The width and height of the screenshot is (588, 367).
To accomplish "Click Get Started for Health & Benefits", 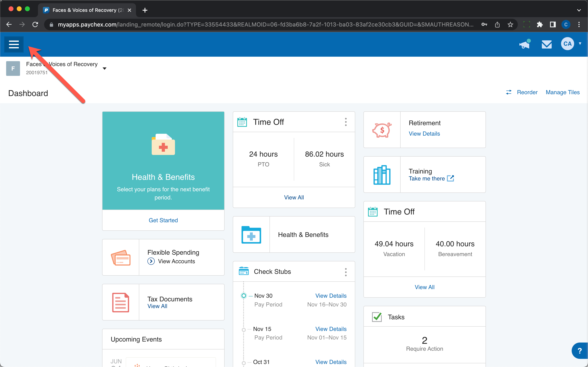I will click(163, 220).
